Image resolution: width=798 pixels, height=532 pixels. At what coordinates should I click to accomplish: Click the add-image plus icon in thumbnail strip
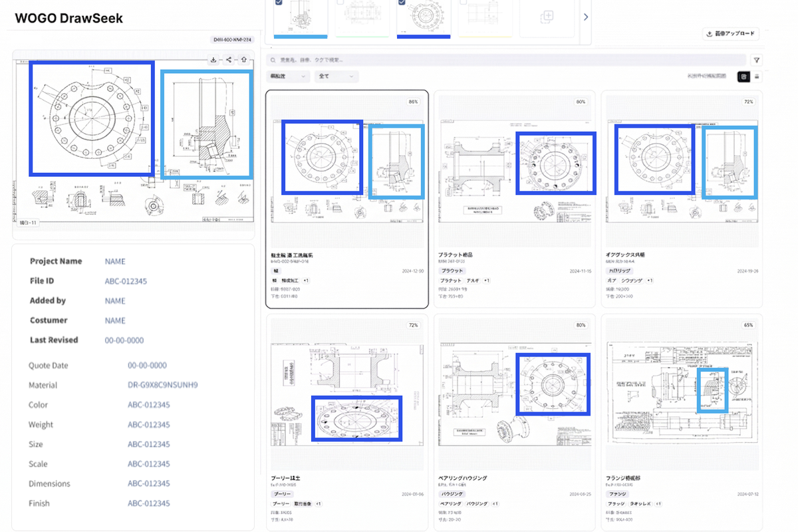click(547, 17)
